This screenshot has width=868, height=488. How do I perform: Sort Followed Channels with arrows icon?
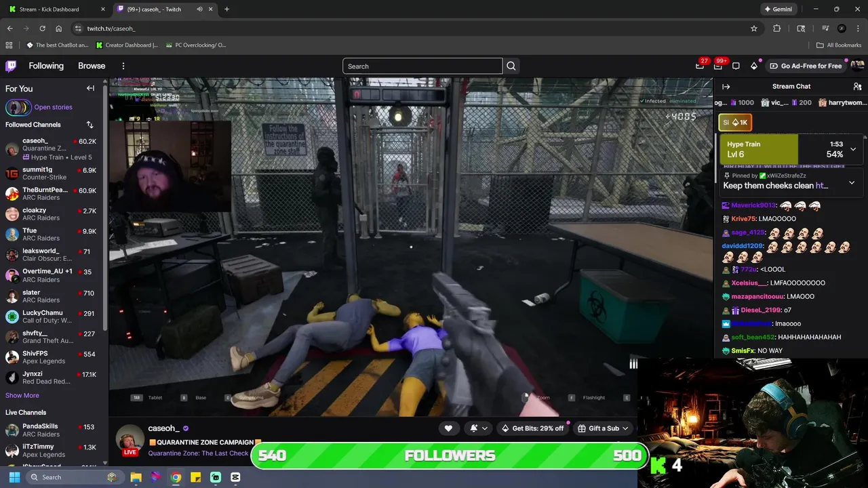pyautogui.click(x=90, y=125)
